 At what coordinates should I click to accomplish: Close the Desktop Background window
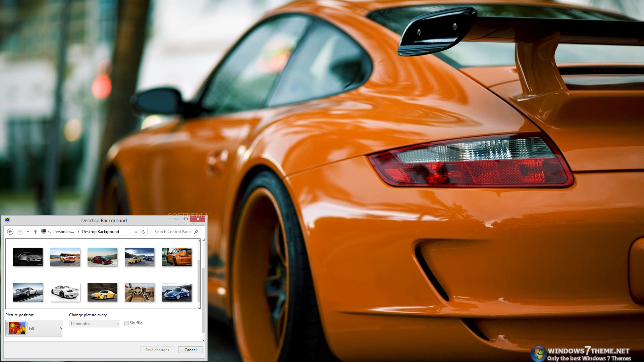point(198,219)
